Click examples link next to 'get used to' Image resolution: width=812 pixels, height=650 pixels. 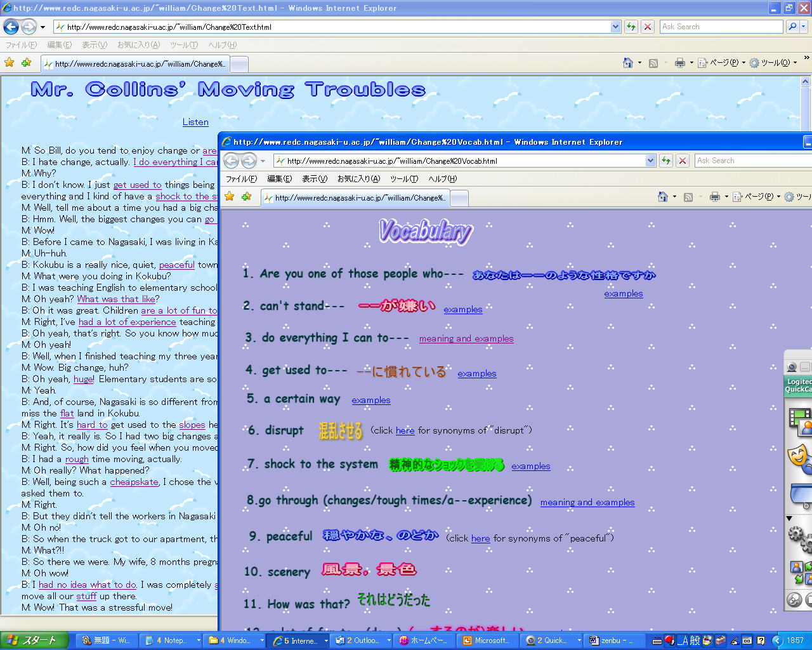476,373
